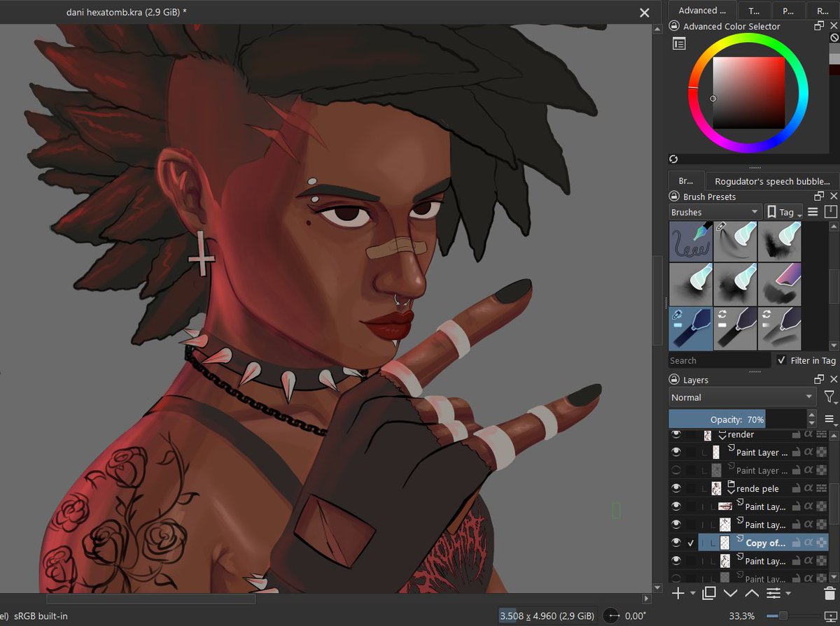
Task: Click the add new layer button
Action: click(678, 593)
